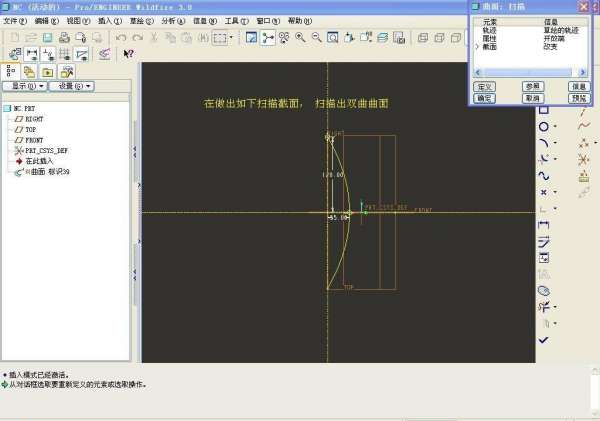Click scrollbar right arrow in sweep dialog

pos(582,72)
